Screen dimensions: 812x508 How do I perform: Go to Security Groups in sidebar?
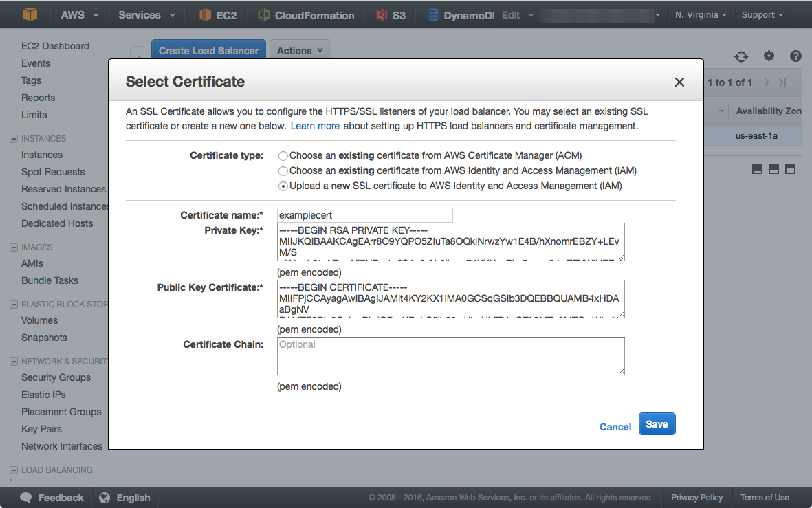(x=56, y=377)
